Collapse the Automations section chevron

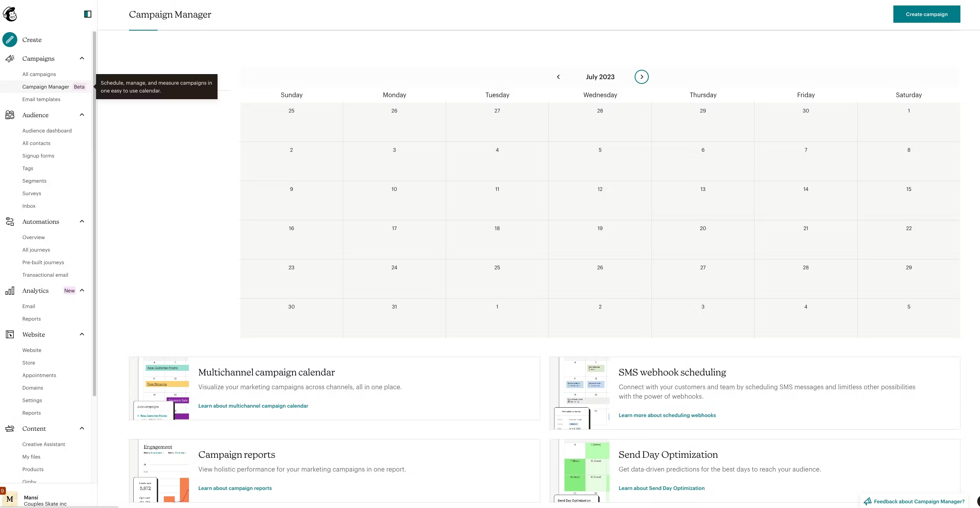tap(82, 221)
